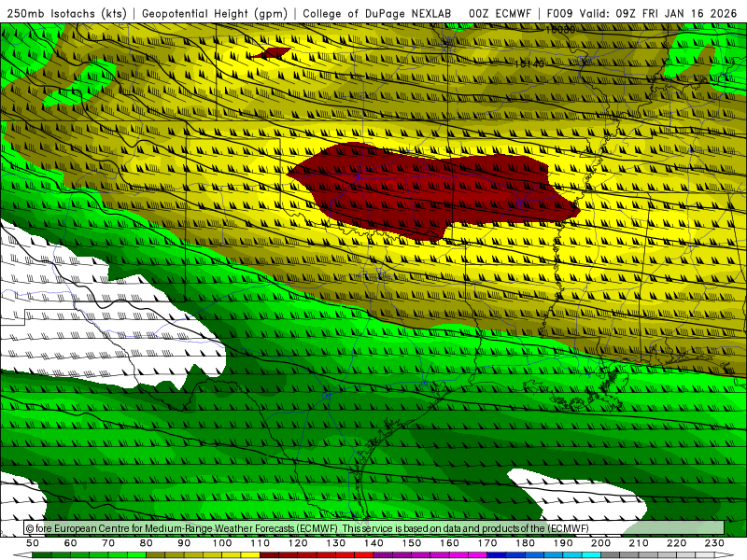The height and width of the screenshot is (560, 747).
Task: Click the 60 knot scale label
Action: [71, 543]
